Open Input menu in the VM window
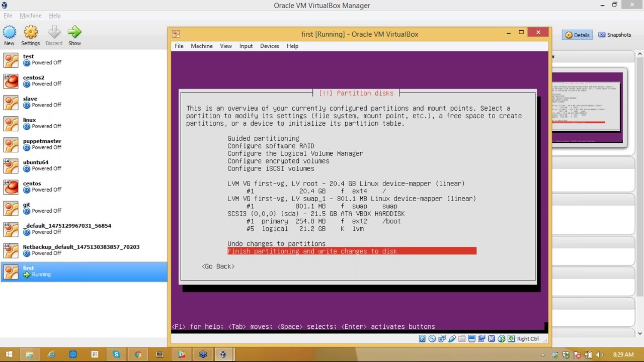Viewport: 644px width, 362px height. (x=246, y=46)
